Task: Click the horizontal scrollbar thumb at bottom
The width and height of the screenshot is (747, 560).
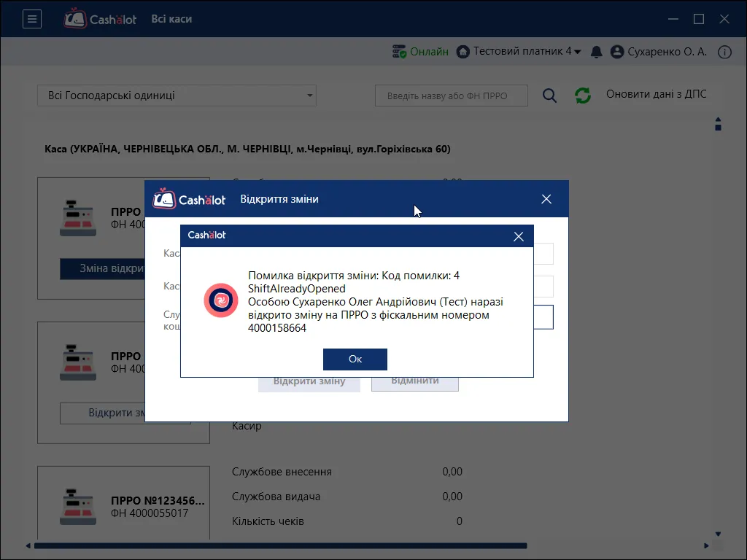Action: coord(281,545)
